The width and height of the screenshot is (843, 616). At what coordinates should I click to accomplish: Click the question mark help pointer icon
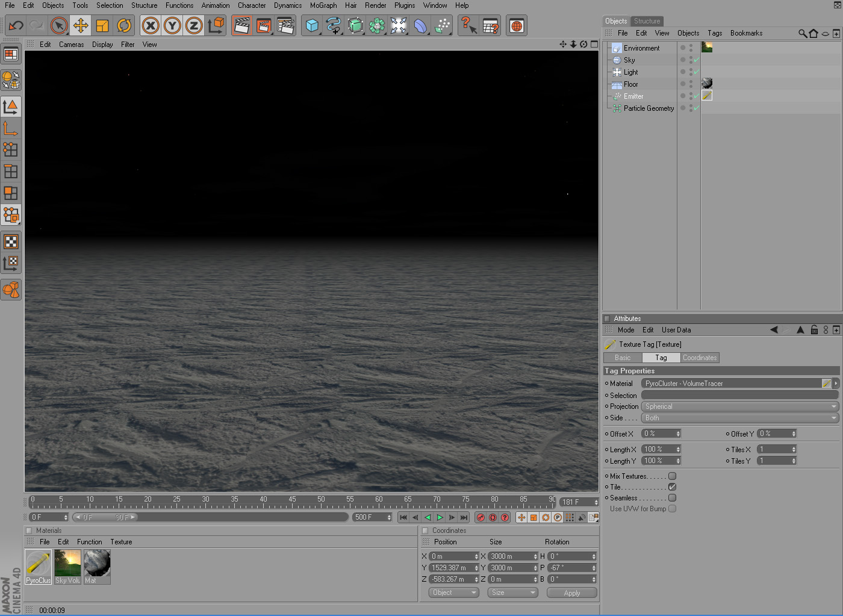click(468, 25)
